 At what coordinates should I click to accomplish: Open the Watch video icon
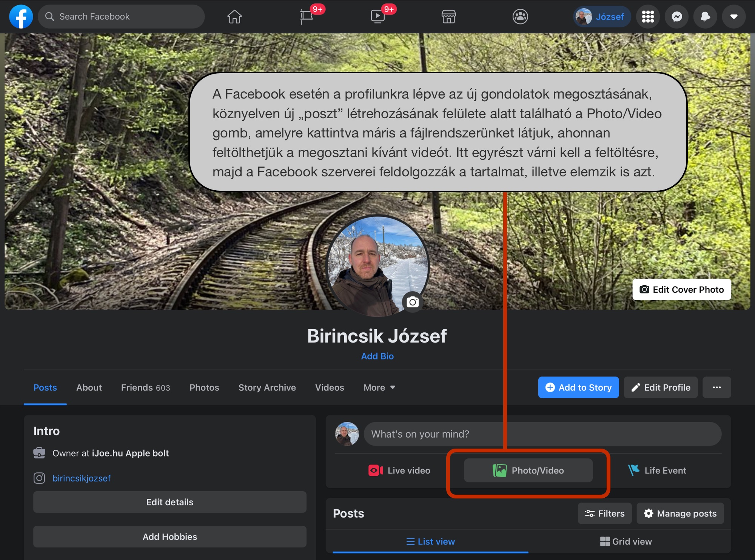pos(377,17)
